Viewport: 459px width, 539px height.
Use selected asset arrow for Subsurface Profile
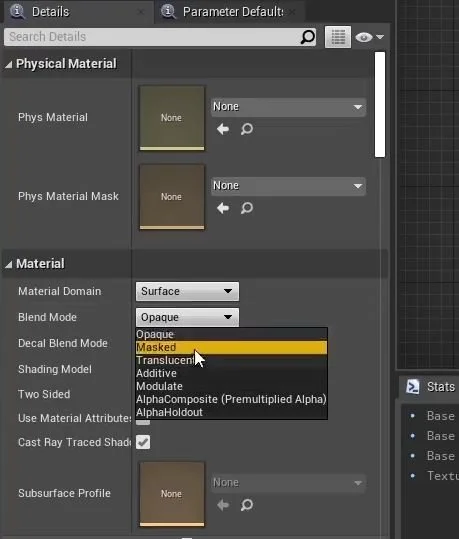point(223,505)
